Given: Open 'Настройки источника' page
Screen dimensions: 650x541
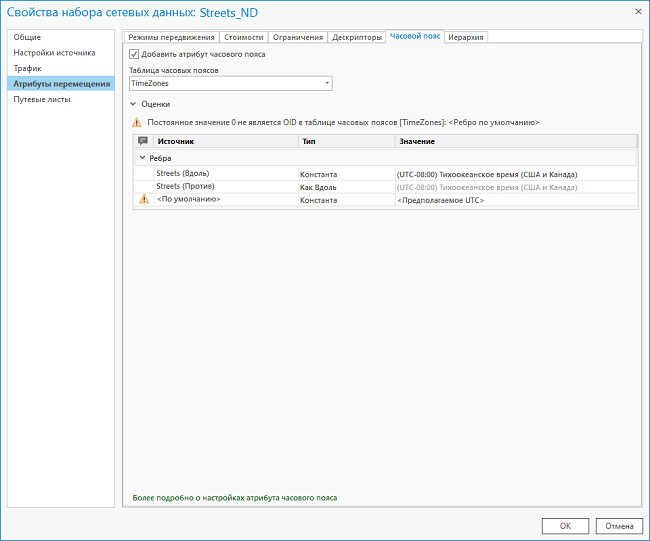Looking at the screenshot, I should click(54, 53).
